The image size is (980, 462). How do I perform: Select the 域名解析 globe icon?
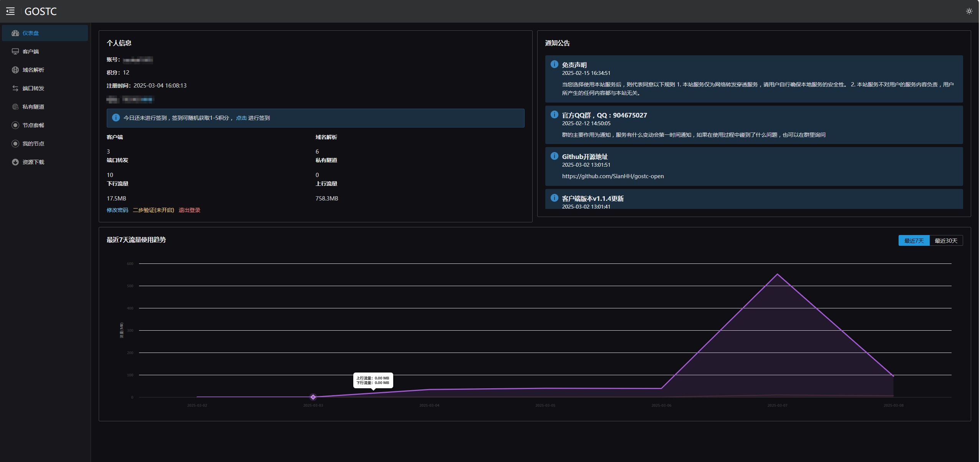pos(15,70)
